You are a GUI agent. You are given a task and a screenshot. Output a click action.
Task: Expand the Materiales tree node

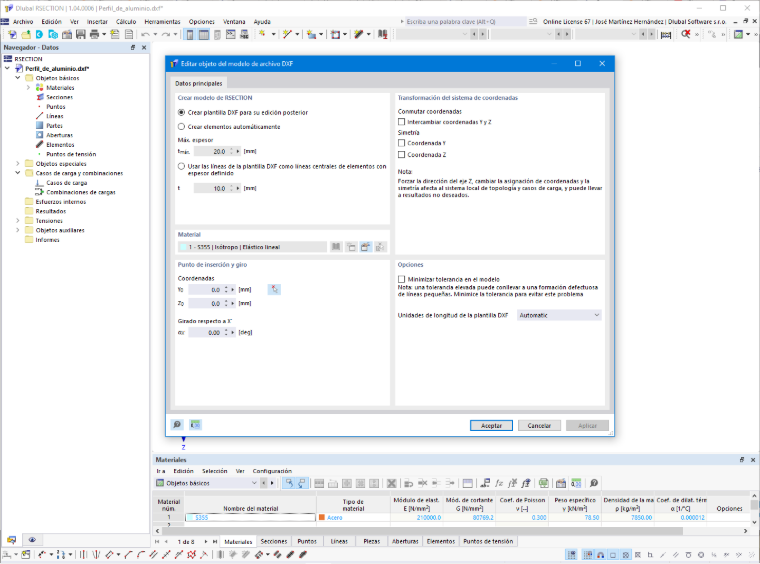[28, 88]
